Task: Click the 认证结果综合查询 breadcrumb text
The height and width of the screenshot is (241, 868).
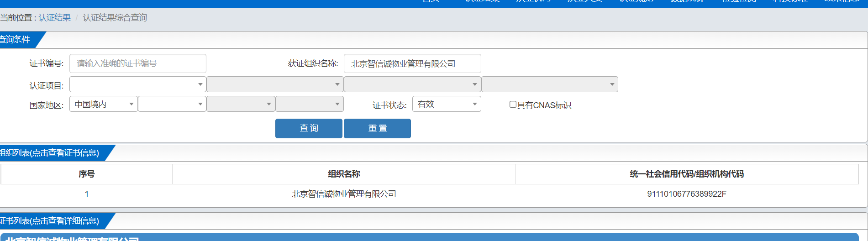Action: point(115,17)
